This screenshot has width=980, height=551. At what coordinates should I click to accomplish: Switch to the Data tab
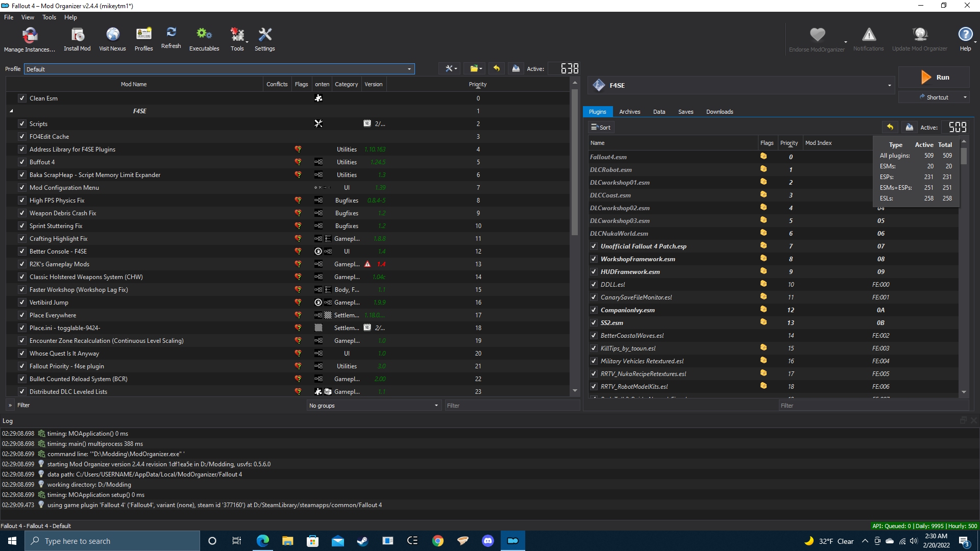point(659,112)
